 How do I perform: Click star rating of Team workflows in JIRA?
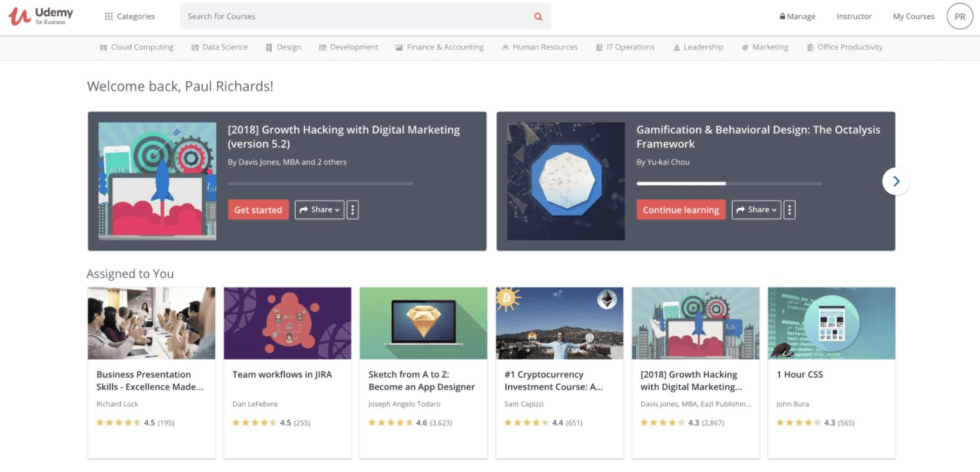[x=254, y=422]
